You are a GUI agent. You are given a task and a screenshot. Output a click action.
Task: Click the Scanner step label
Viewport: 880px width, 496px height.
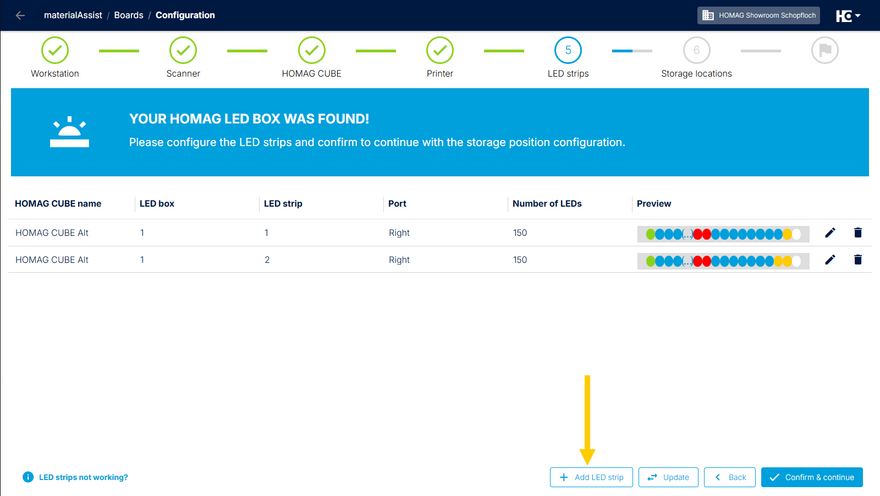(x=183, y=74)
